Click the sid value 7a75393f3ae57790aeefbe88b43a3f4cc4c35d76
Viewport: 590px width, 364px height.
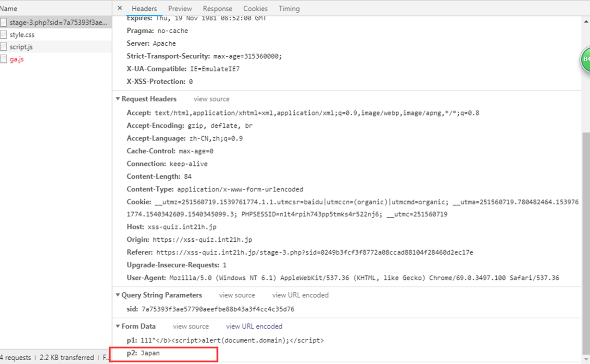(x=218, y=309)
